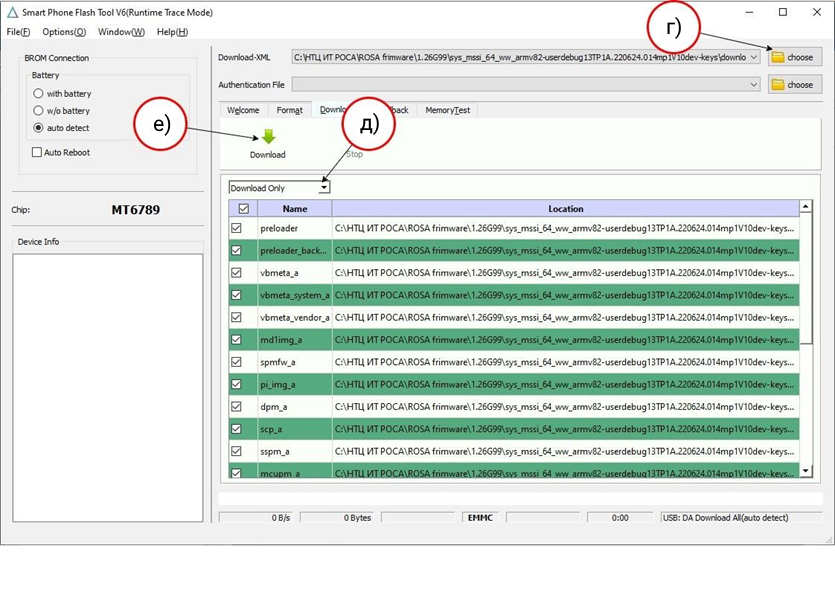Select the 'w/o battery' radio option
Image resolution: width=835 pixels, height=600 pixels.
39,111
